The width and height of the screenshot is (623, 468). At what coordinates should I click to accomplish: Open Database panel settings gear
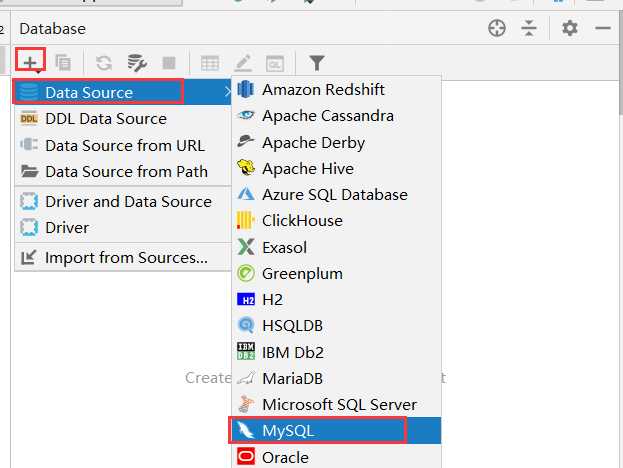570,28
